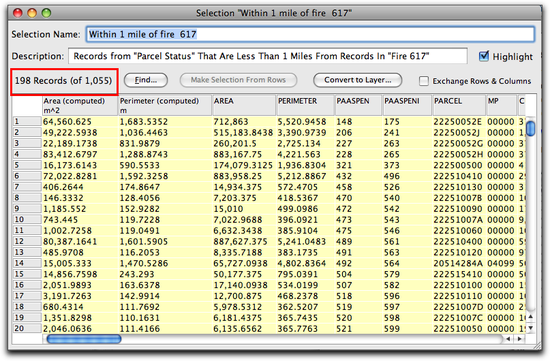Select row header 10
The image size is (550, 361).
pos(27,220)
